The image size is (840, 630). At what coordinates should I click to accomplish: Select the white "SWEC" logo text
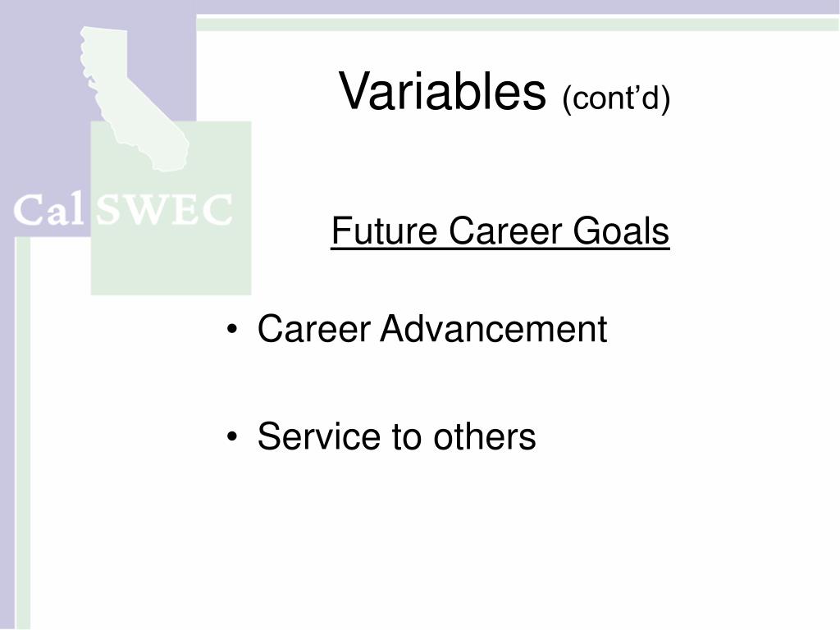[164, 210]
